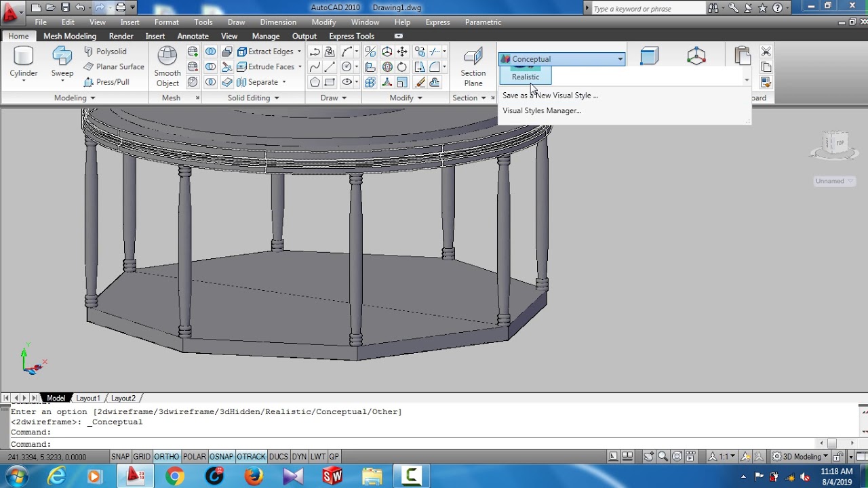Screen dimensions: 868x488
Task: Select the Move modify tool
Action: [x=402, y=52]
